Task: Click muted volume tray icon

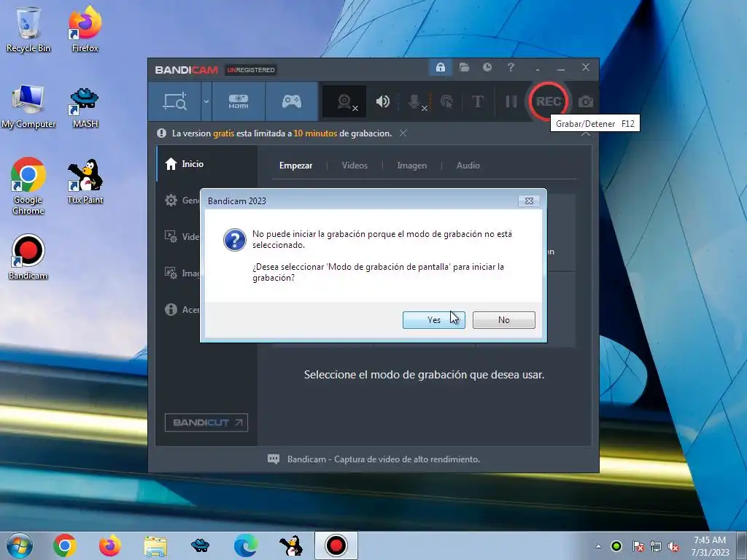Action: (673, 547)
